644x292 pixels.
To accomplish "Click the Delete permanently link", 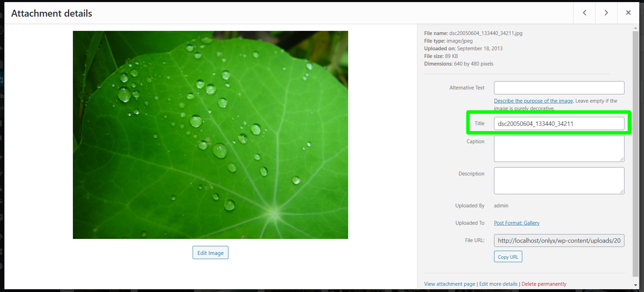I will 544,284.
